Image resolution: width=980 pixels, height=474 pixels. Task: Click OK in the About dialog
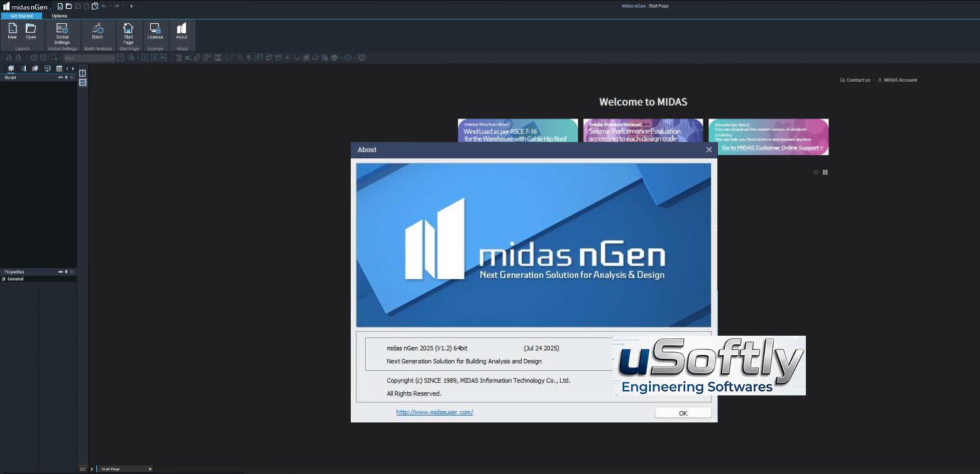[x=683, y=413]
